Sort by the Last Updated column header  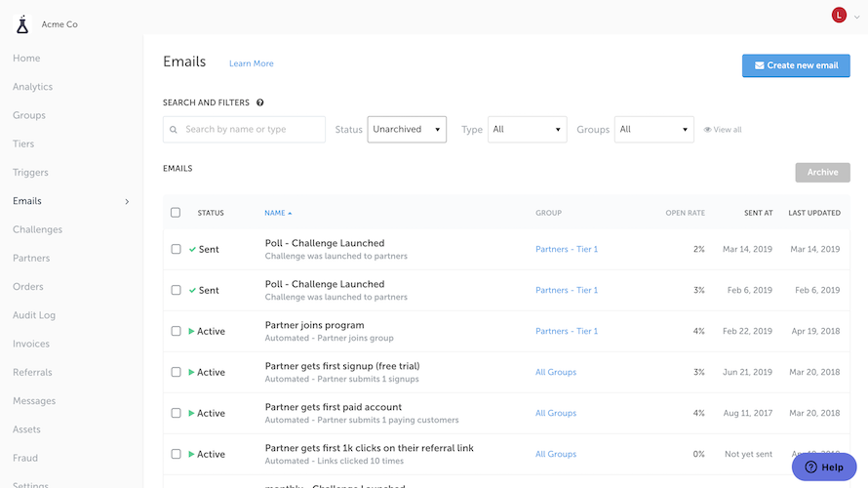[x=814, y=213]
